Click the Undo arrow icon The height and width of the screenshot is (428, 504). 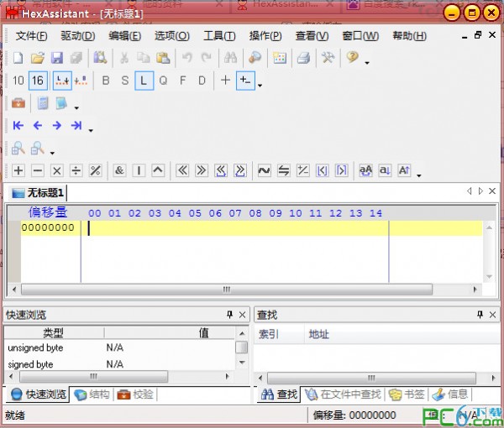pos(187,58)
